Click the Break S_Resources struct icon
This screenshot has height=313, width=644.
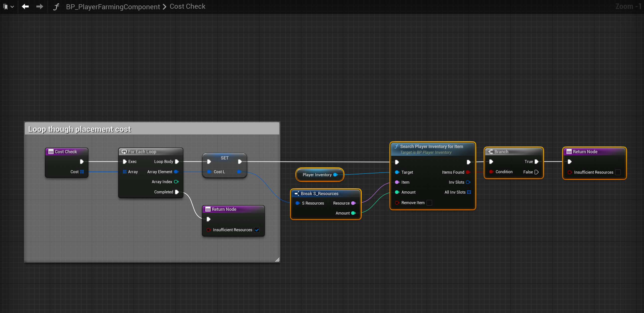pos(297,193)
